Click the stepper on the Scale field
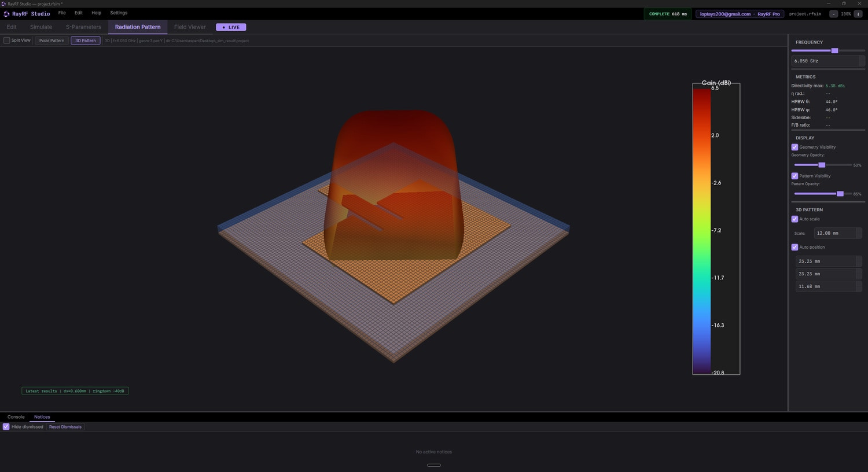The image size is (868, 472). [859, 233]
